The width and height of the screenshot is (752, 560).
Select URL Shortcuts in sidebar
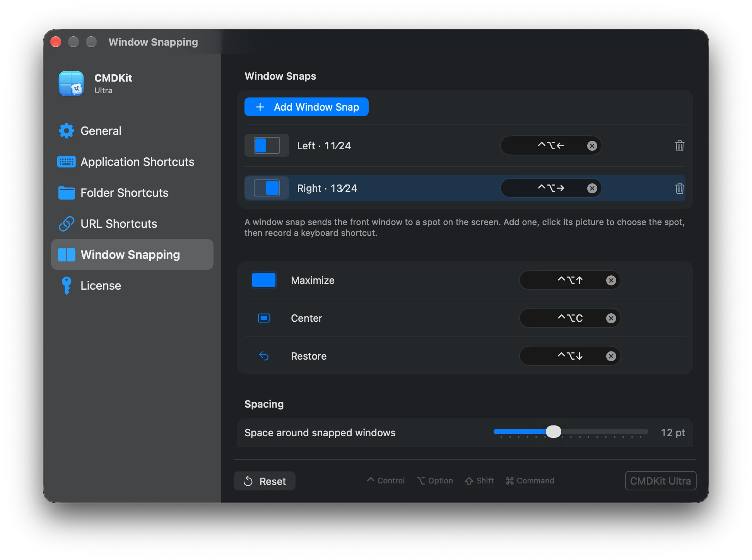tap(132, 224)
